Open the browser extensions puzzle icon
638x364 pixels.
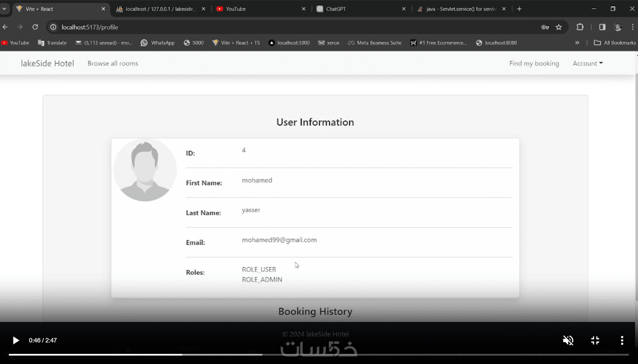580,27
